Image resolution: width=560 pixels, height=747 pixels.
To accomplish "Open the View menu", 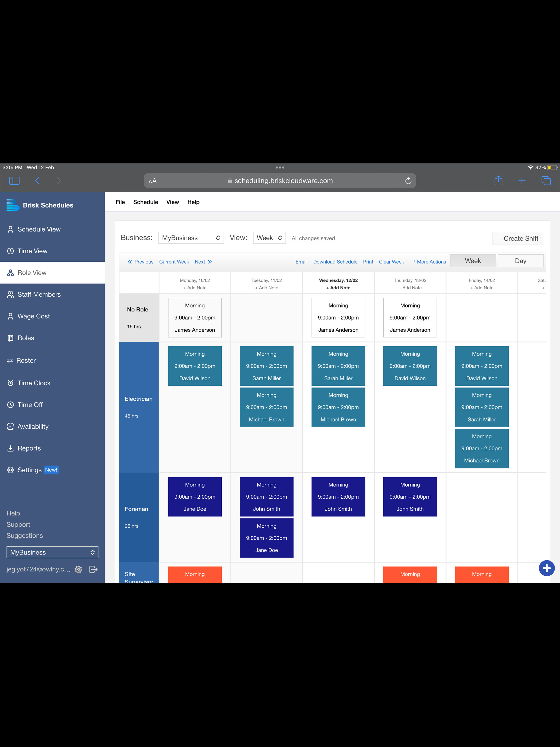I will [x=173, y=202].
